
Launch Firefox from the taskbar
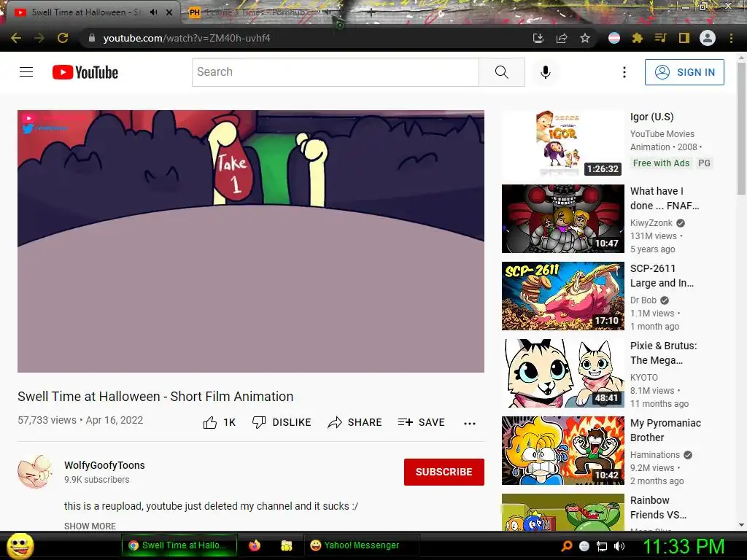255,545
